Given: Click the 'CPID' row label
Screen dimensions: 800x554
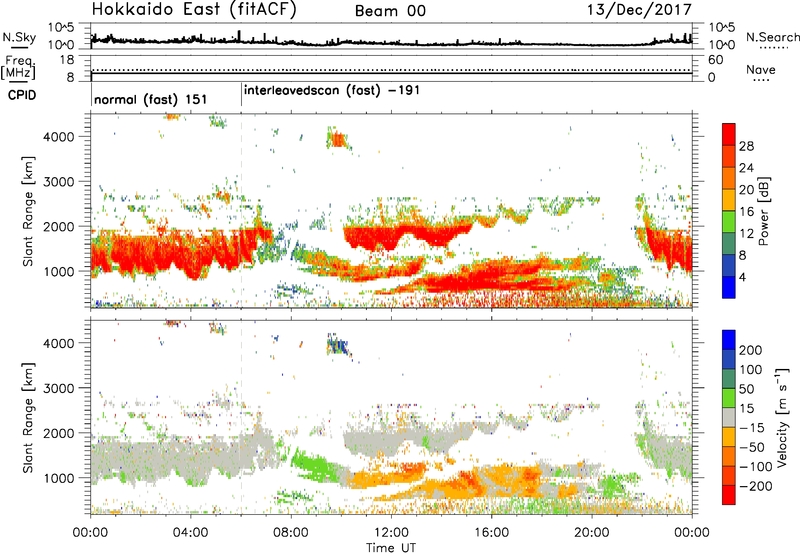Looking at the screenshot, I should point(21,95).
